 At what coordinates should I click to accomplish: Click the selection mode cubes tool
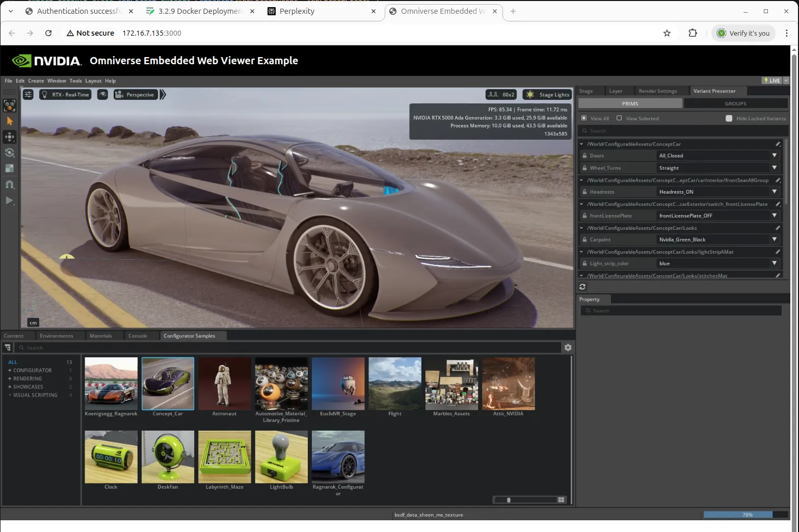pyautogui.click(x=9, y=105)
